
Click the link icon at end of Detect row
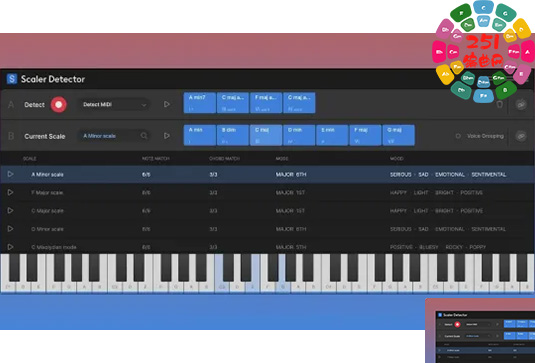521,104
